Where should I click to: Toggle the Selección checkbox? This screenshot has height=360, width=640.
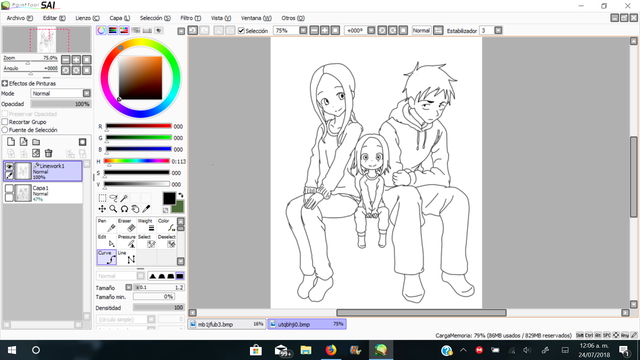tap(241, 31)
